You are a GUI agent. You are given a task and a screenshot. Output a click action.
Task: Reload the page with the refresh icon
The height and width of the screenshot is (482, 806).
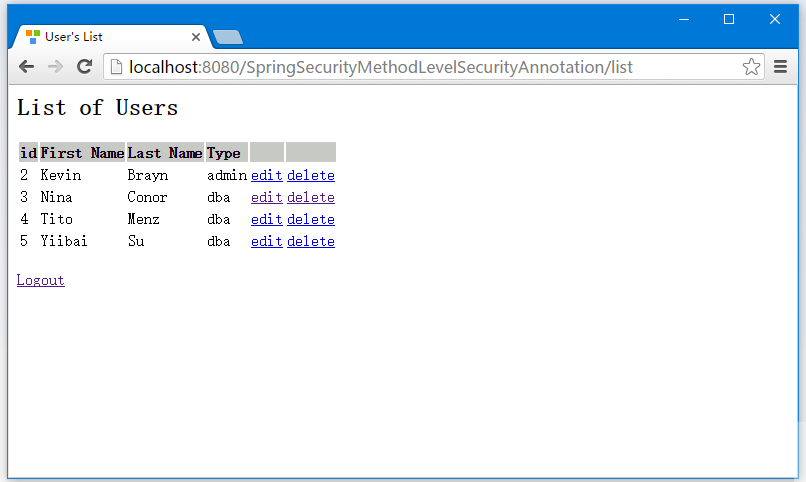pyautogui.click(x=84, y=67)
